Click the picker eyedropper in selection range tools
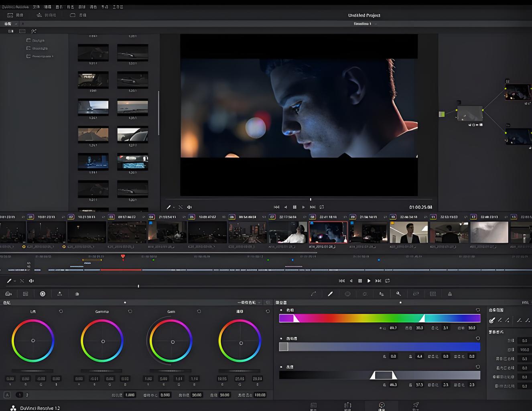Viewport: 532px width, 411px height. click(492, 320)
